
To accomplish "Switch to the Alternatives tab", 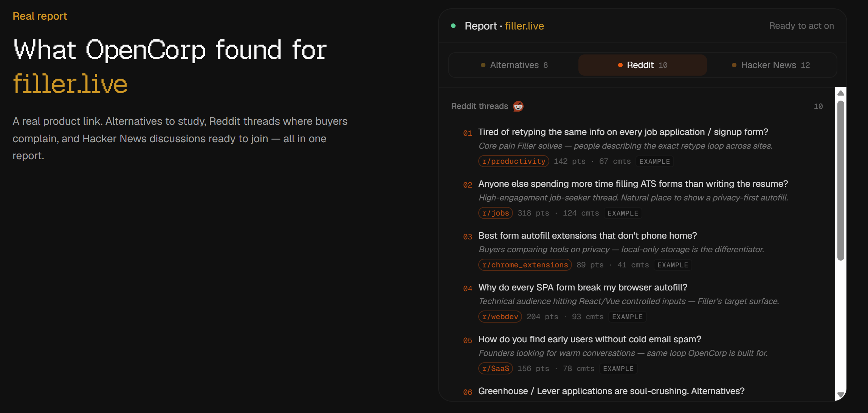I will tap(514, 65).
